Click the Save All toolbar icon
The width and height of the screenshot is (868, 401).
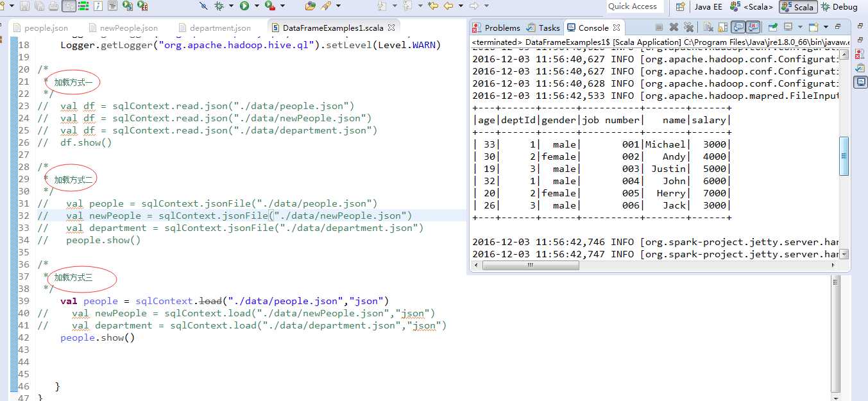pyautogui.click(x=38, y=6)
